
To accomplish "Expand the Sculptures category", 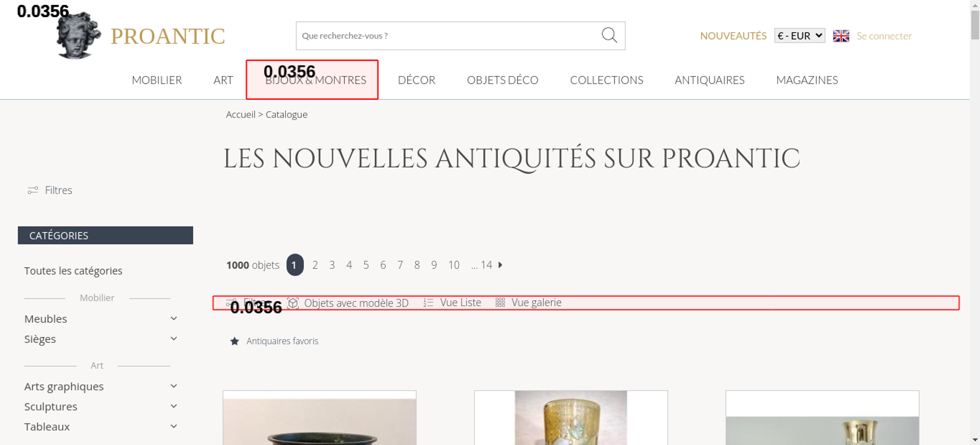I will click(173, 406).
